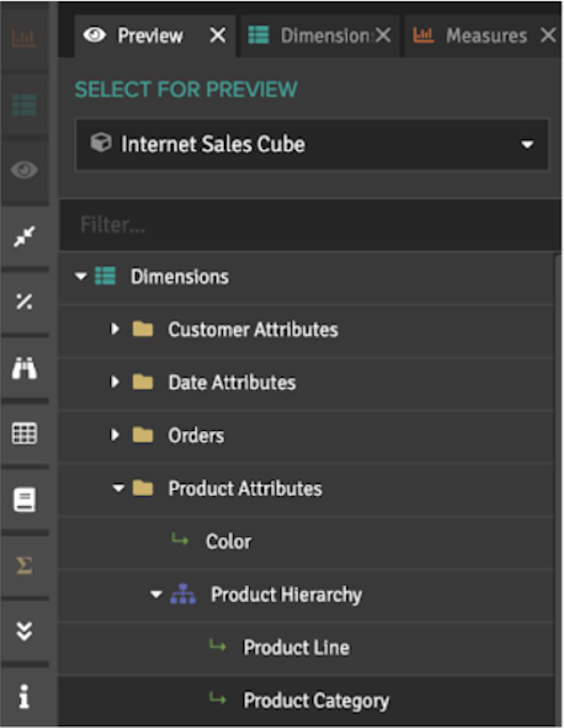
Task: Click the double chevron down sidebar icon
Action: (24, 630)
